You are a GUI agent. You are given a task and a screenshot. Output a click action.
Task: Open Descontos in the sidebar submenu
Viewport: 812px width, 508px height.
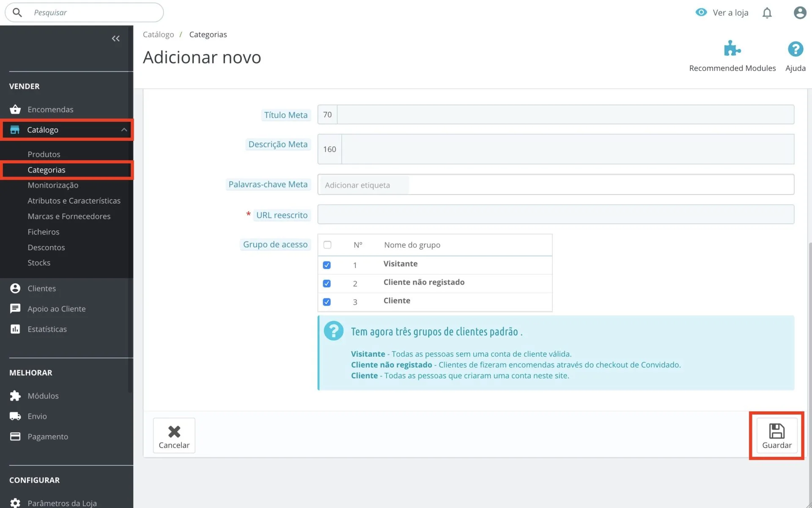point(46,247)
